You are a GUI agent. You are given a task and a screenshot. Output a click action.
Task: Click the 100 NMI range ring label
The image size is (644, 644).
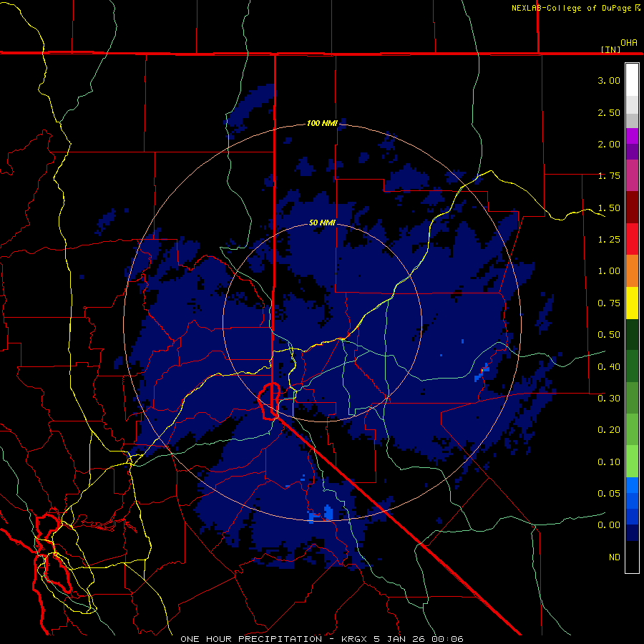point(322,123)
